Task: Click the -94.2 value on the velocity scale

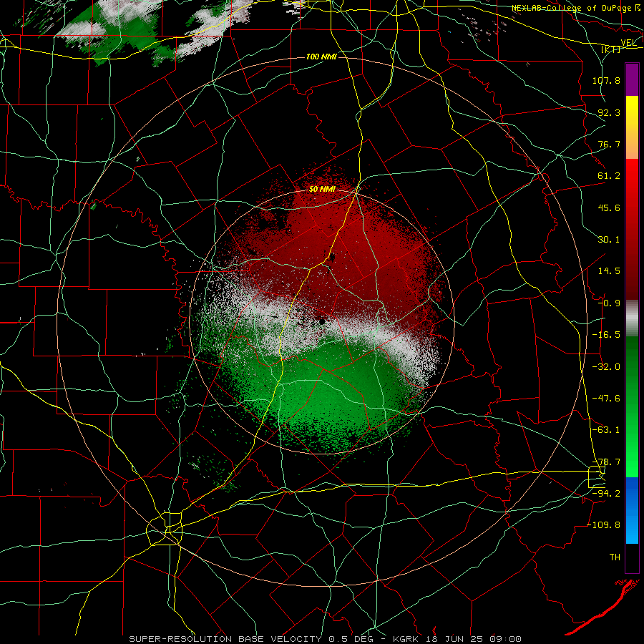Action: coord(606,494)
